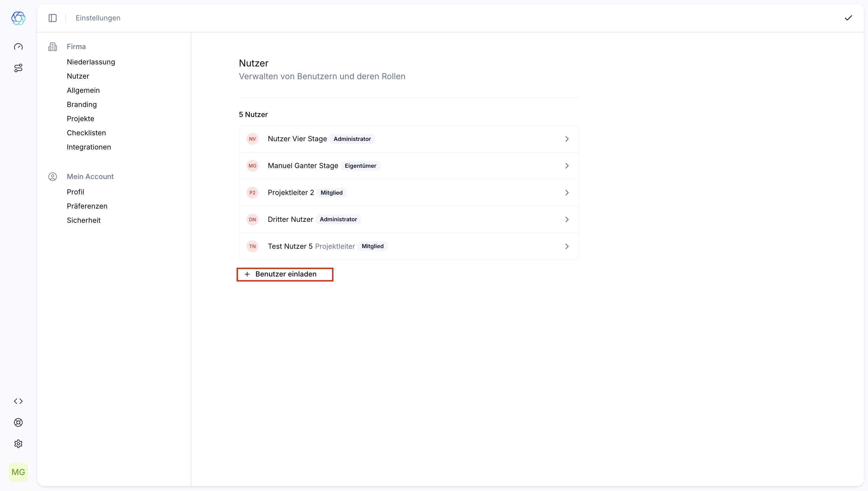Open Präferenzen under Mein Account

[87, 206]
